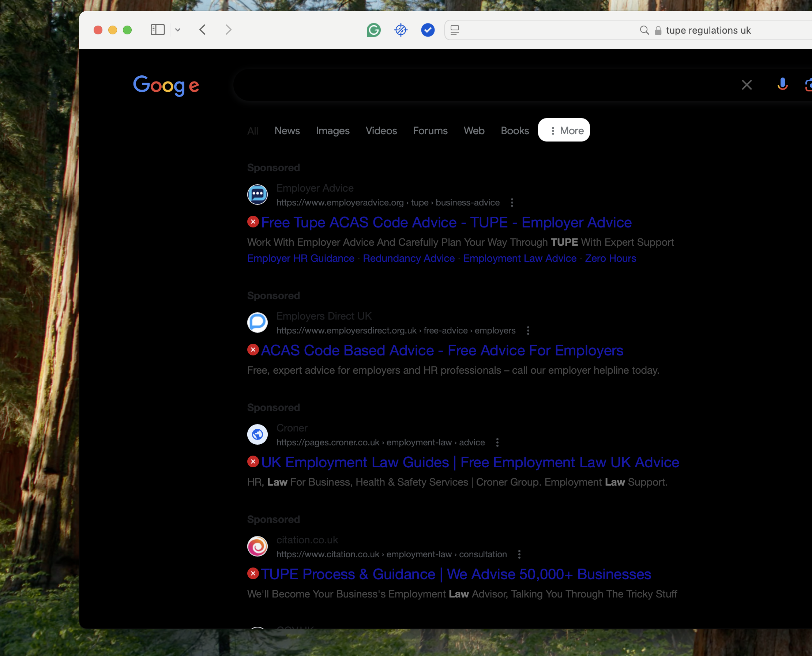Start voice search with microphone icon

click(782, 84)
